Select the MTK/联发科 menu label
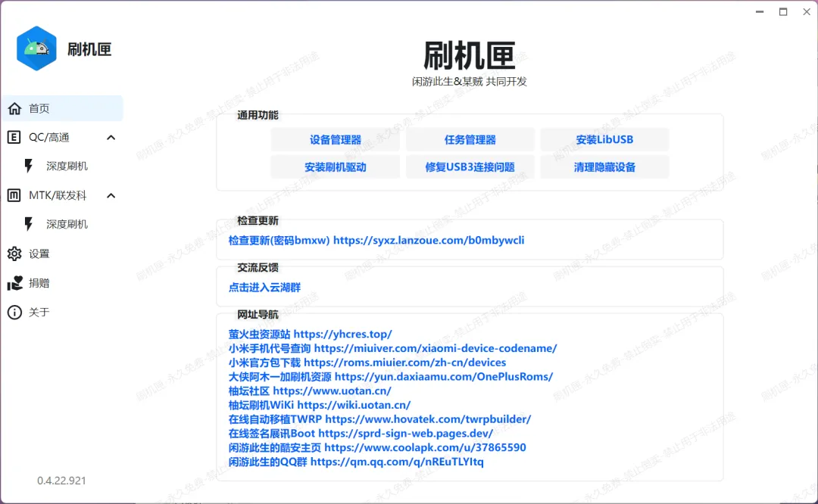This screenshot has width=818, height=504. 58,195
